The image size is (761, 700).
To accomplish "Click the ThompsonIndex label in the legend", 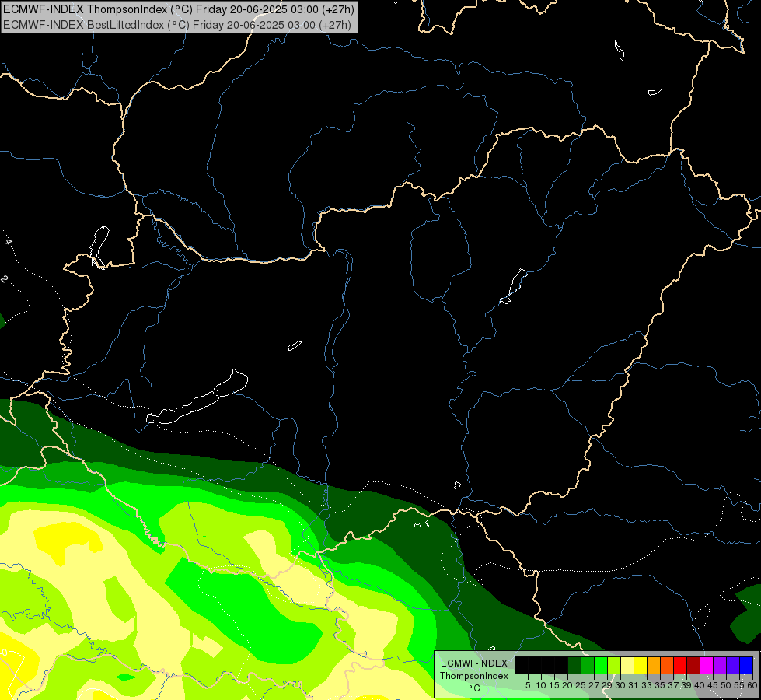I will click(x=474, y=676).
